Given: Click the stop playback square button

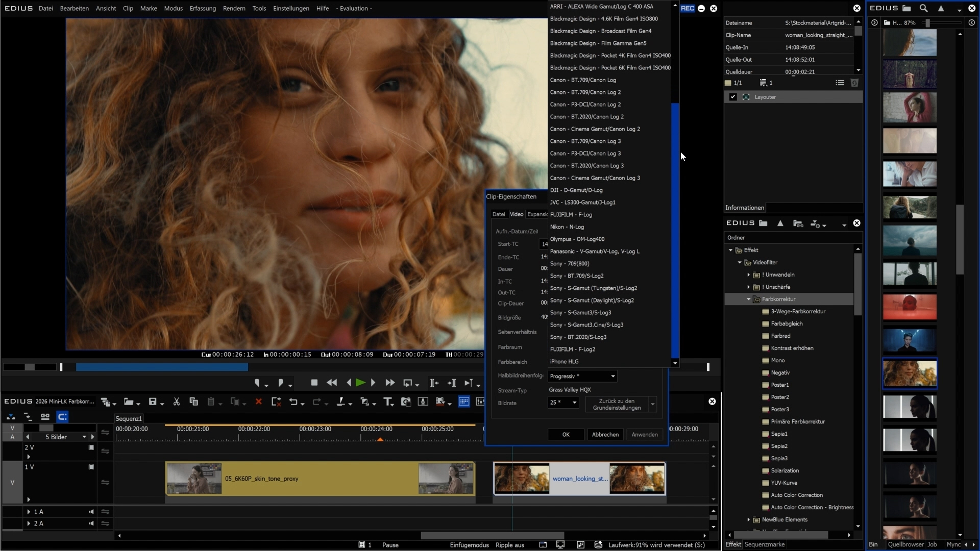Looking at the screenshot, I should 314,383.
